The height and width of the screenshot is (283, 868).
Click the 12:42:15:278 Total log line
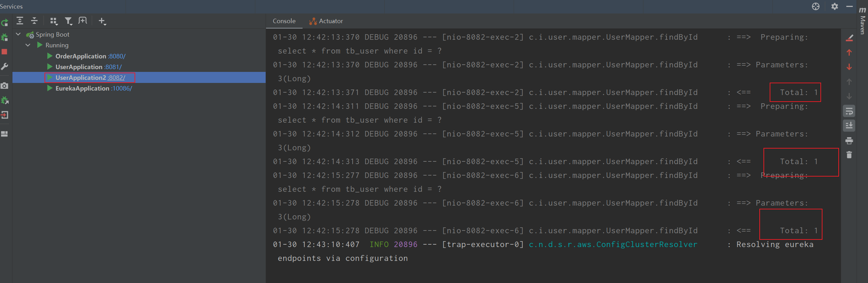[x=545, y=230]
